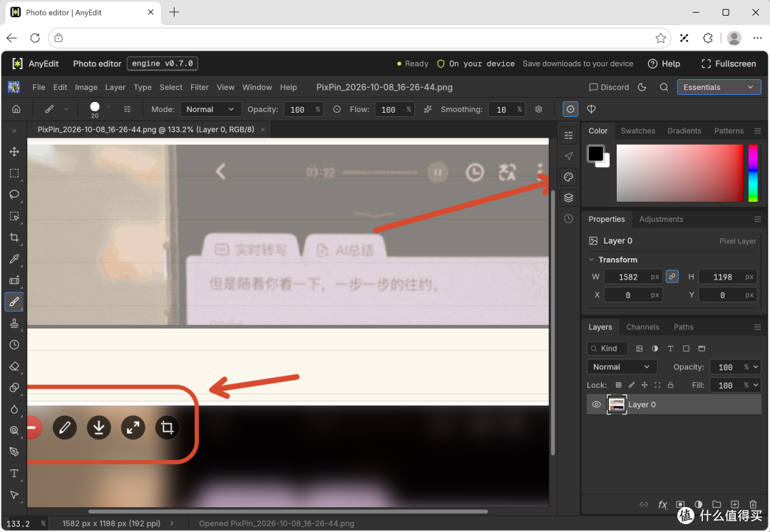
Task: Click the Fullscreen button
Action: pyautogui.click(x=729, y=63)
